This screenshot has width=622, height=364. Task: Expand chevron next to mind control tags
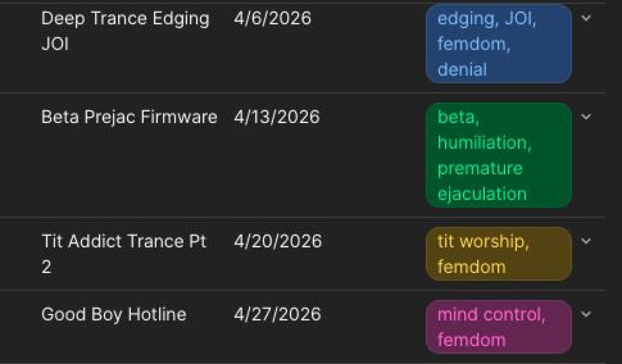[586, 314]
